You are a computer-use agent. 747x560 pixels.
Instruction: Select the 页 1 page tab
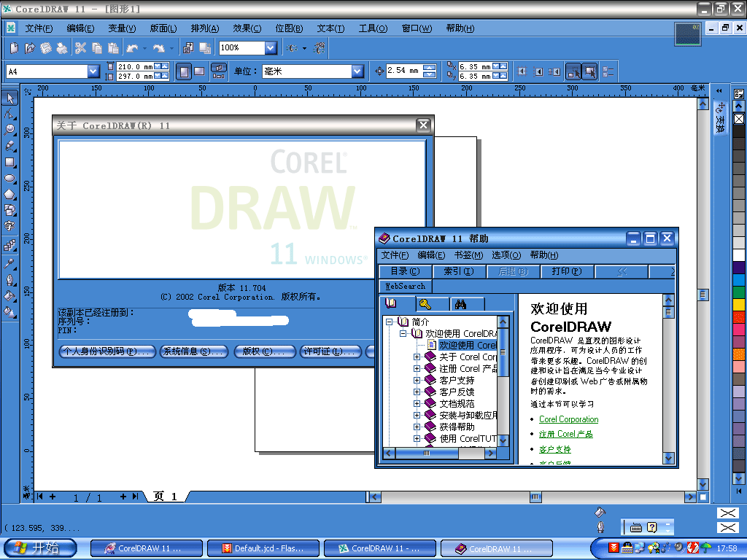(x=166, y=497)
